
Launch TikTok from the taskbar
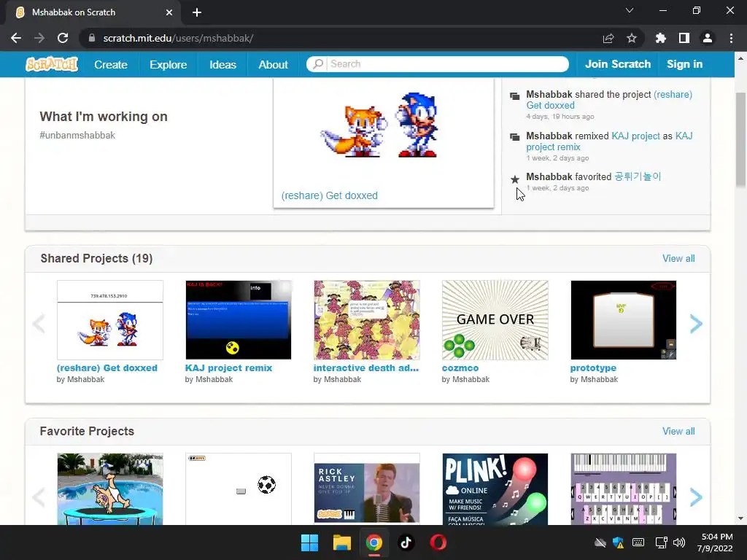point(406,542)
